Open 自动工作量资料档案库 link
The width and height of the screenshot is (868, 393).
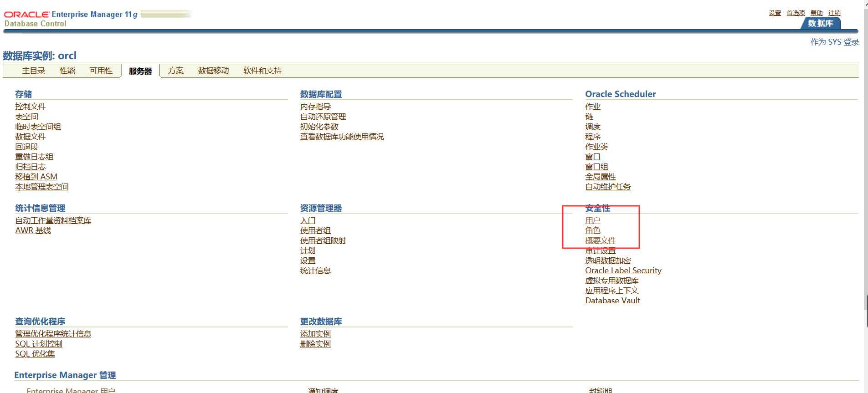pyautogui.click(x=53, y=220)
